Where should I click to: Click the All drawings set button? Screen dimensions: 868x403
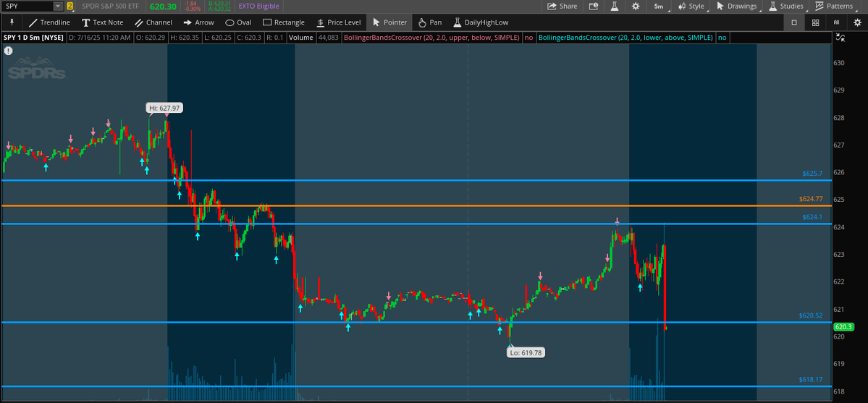[x=836, y=22]
